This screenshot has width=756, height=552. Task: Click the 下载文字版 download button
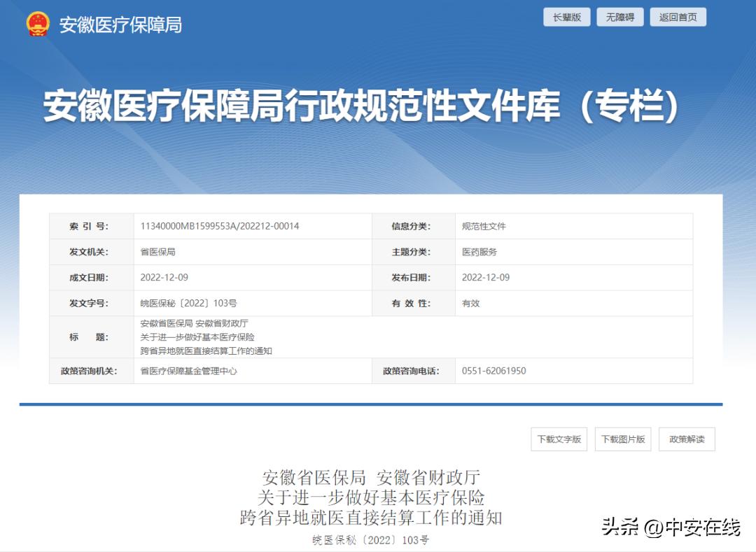(559, 439)
